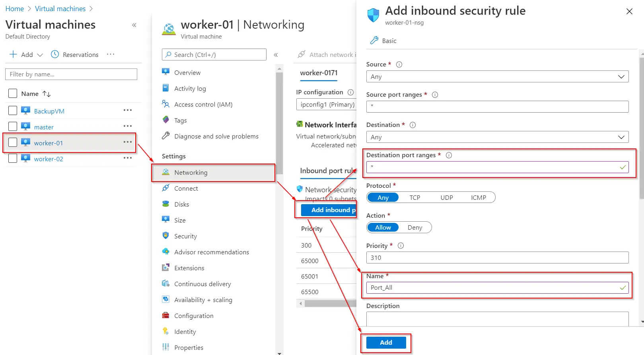The image size is (644, 355).
Task: Select the worker-02 row checkbox
Action: (x=13, y=158)
